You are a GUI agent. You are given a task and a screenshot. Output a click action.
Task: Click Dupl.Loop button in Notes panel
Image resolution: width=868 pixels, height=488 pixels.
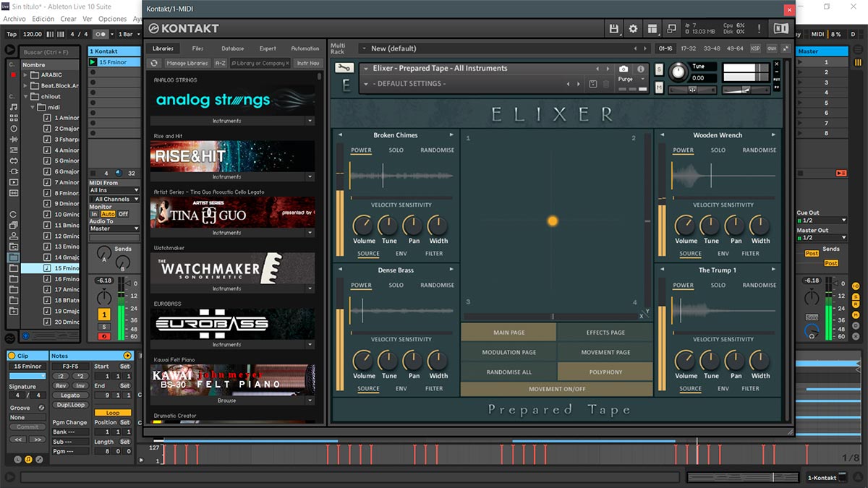pyautogui.click(x=70, y=405)
